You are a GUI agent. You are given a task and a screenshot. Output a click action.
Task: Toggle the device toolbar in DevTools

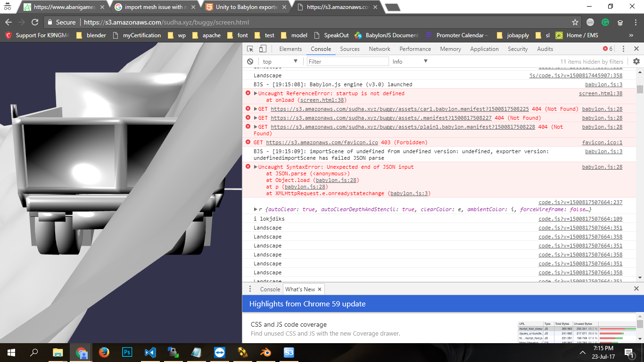click(262, 49)
